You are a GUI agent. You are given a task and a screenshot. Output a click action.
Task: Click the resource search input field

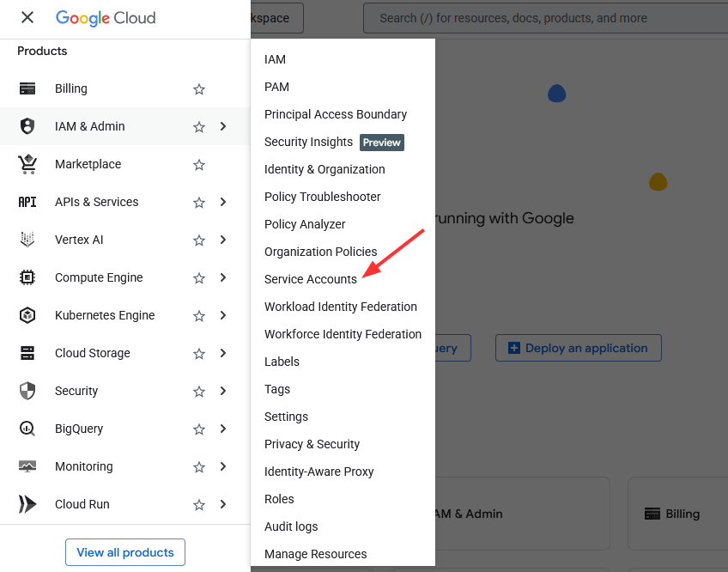541,18
